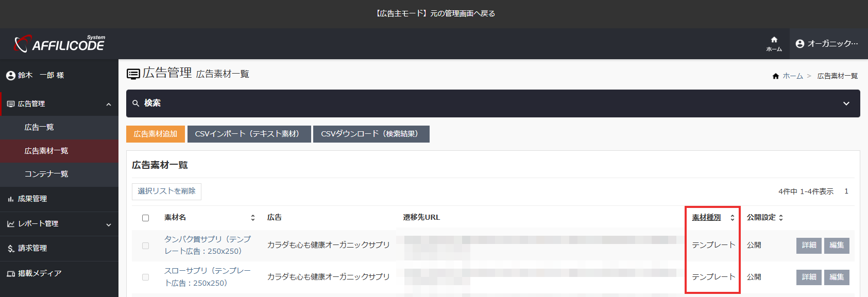Toggle the select-all checkbox in table header
Viewport: 868px width, 297px height.
[x=145, y=218]
